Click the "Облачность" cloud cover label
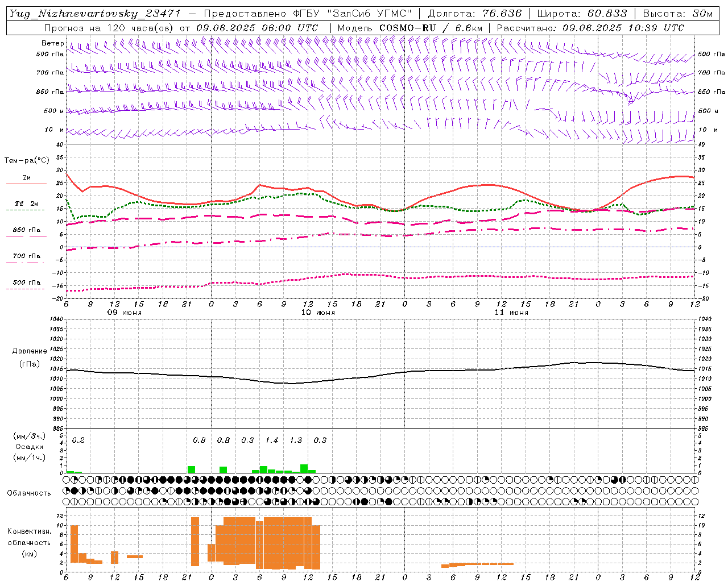The width and height of the screenshot is (728, 582). pyautogui.click(x=29, y=493)
